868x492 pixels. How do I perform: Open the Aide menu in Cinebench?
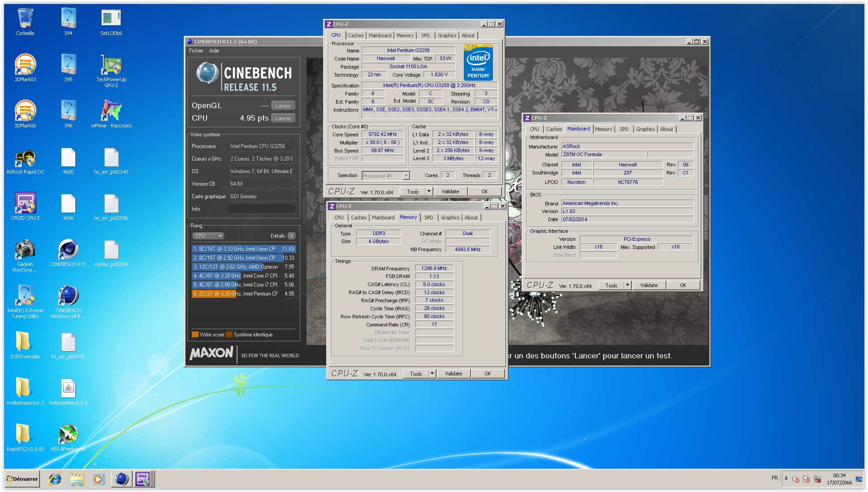[x=214, y=51]
